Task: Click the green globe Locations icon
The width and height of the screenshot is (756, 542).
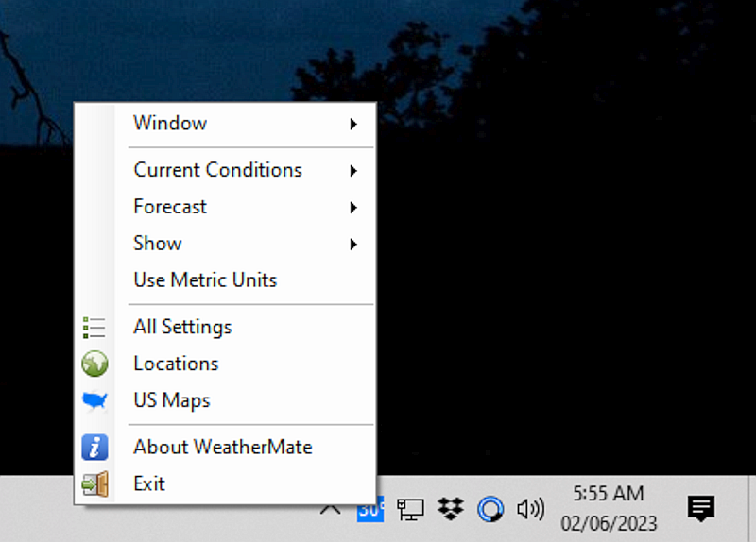Action: coord(94,364)
